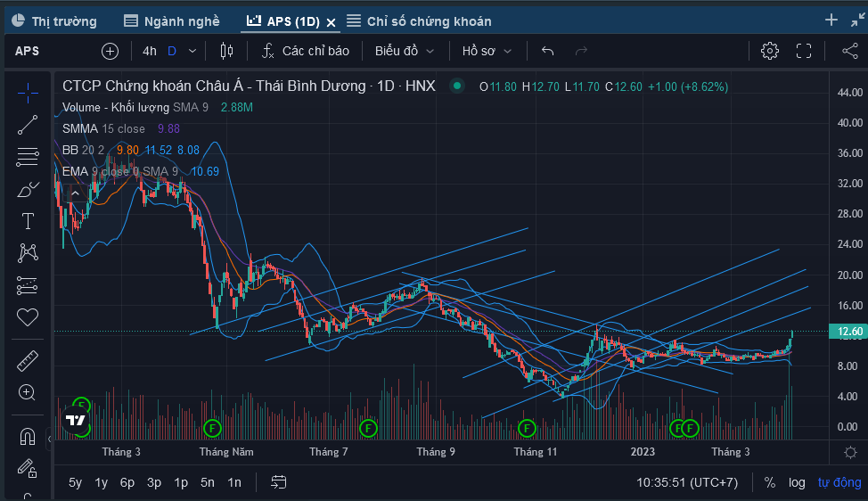This screenshot has height=501, width=868.
Task: Select the crosshair cursor tool
Action: (27, 93)
